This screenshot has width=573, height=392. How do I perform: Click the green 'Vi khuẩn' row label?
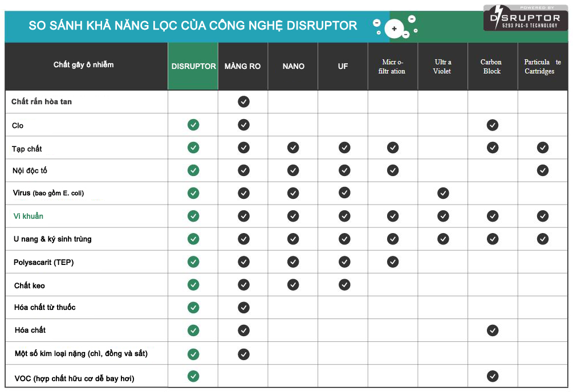(28, 216)
